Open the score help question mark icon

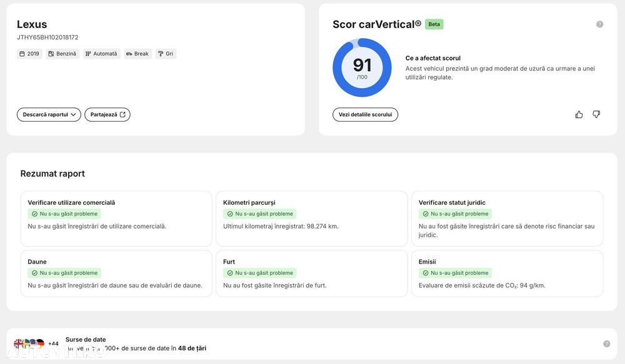599,24
